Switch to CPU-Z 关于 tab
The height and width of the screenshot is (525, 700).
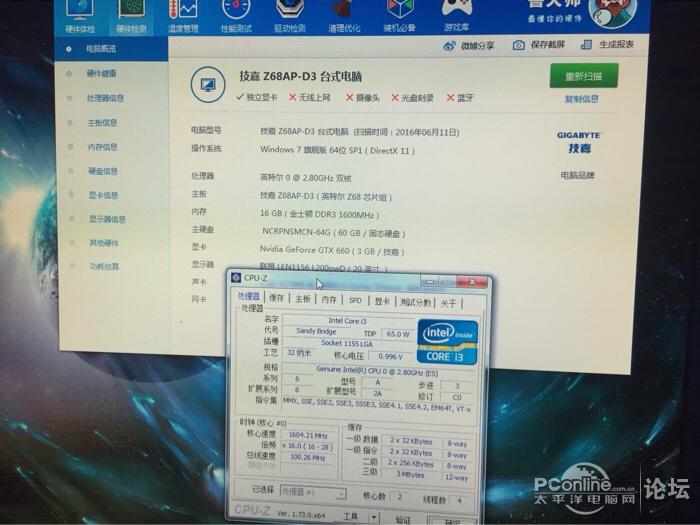tap(448, 304)
